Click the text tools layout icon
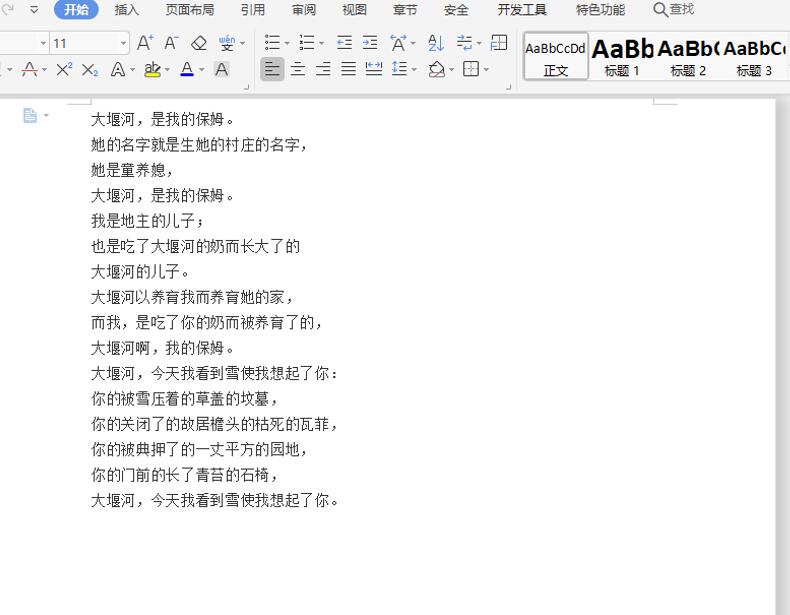 [499, 43]
